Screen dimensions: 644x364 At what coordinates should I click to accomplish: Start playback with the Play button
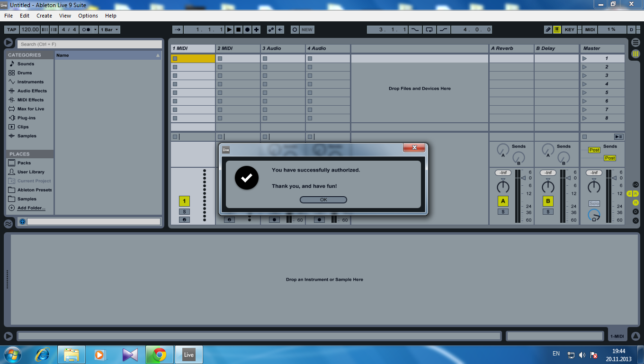230,29
